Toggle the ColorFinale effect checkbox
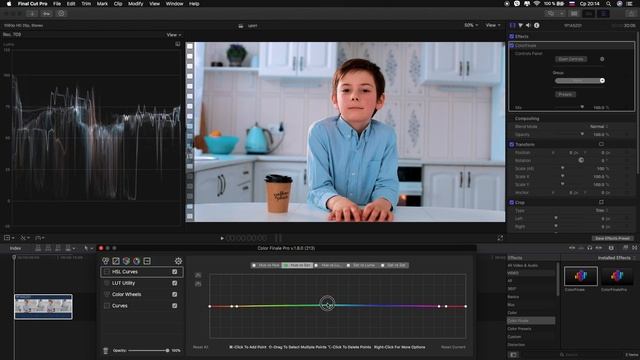This screenshot has width=640, height=360. point(511,45)
